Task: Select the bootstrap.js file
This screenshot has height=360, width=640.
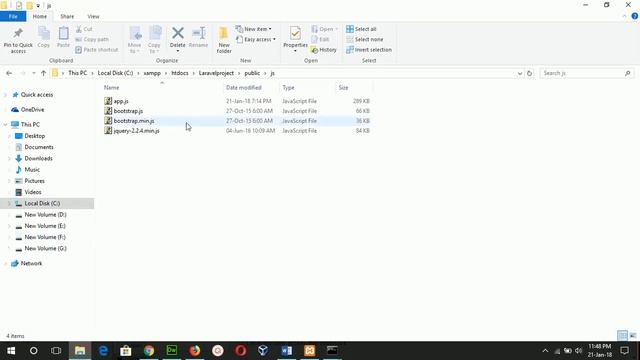Action: point(128,111)
